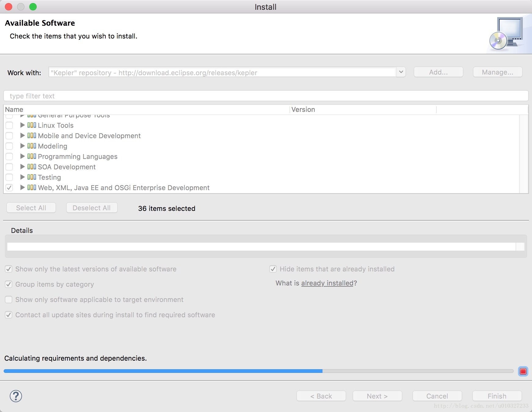
Task: Select the Modeling row label
Action: (53, 146)
